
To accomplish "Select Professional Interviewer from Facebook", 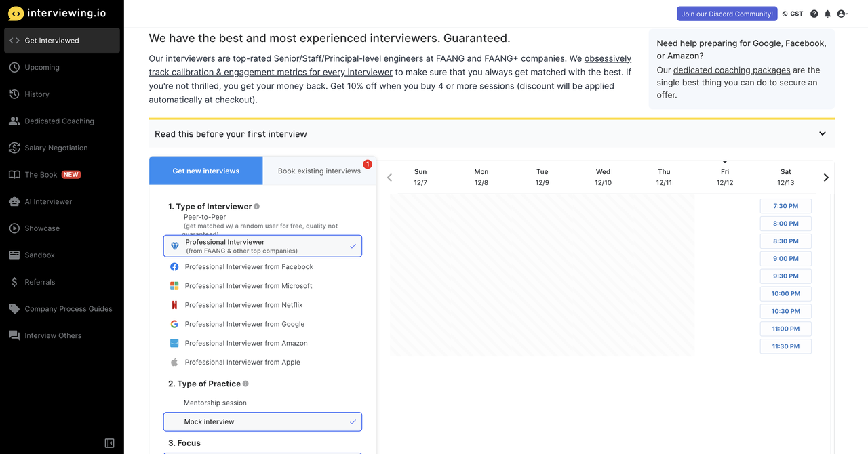I will 249,267.
